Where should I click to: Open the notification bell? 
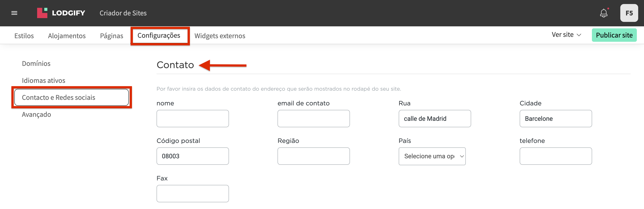point(604,13)
